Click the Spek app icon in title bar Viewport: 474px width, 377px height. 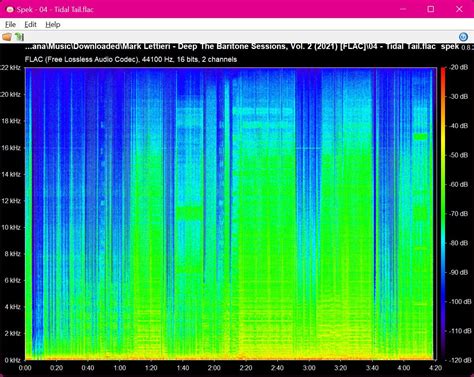[10, 9]
